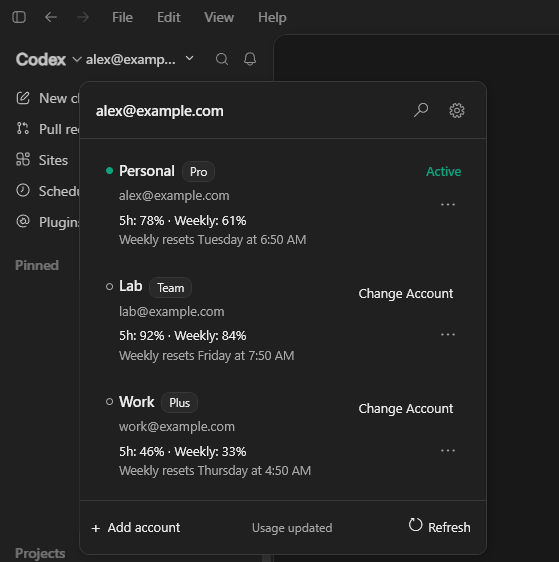Select the Lab account radio circle
This screenshot has height=562, width=559.
pos(110,286)
